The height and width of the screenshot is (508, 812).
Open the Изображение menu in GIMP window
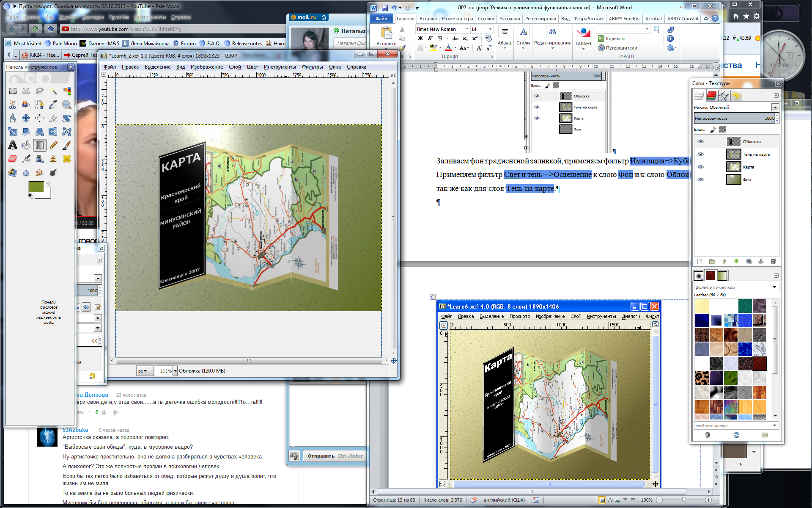pos(206,67)
